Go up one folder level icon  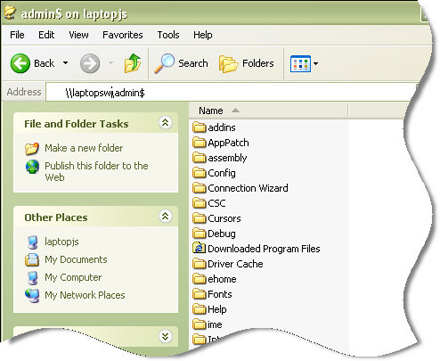132,63
